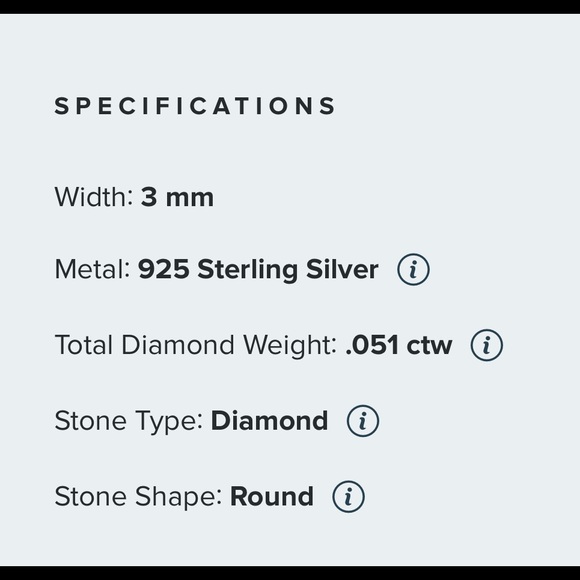Click the bold Round value
This screenshot has width=580, height=580.
(x=272, y=496)
